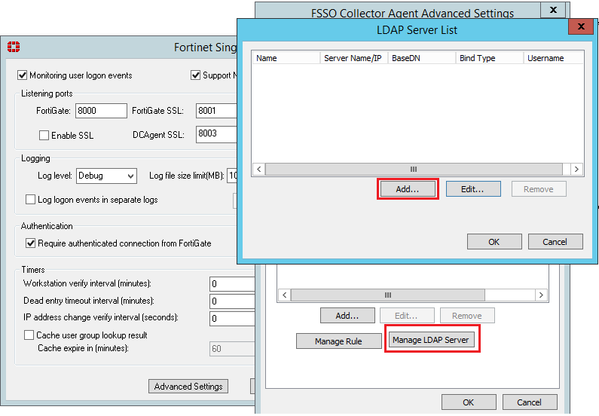Enable Cache user group lookup result

[29, 335]
